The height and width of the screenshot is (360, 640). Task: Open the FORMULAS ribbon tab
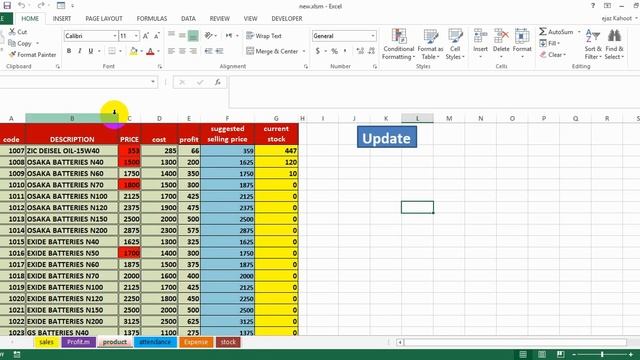pos(151,18)
